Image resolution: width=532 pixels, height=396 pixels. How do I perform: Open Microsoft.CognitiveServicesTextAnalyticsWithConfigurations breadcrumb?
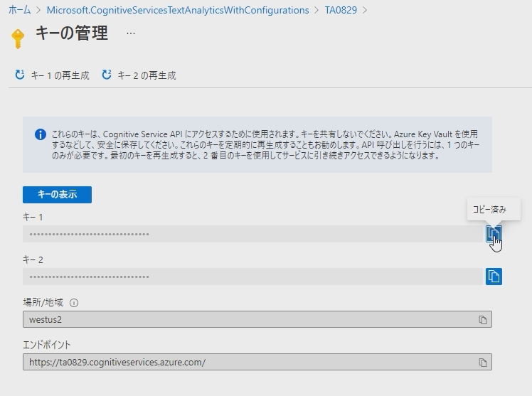(x=178, y=10)
